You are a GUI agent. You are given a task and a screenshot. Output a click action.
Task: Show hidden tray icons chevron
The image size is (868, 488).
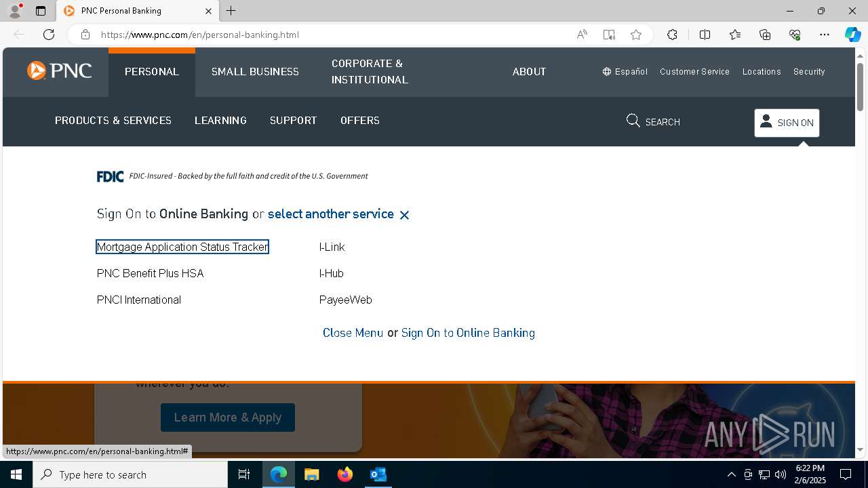click(731, 474)
